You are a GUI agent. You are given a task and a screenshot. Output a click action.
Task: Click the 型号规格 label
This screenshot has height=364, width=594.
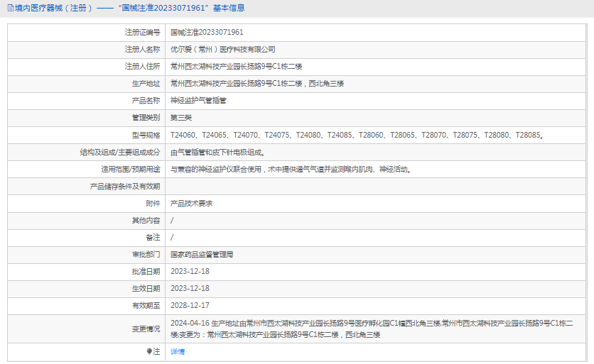pyautogui.click(x=146, y=135)
